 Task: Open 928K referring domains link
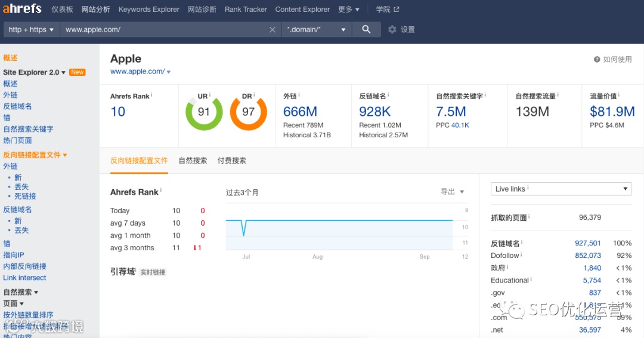pos(375,112)
